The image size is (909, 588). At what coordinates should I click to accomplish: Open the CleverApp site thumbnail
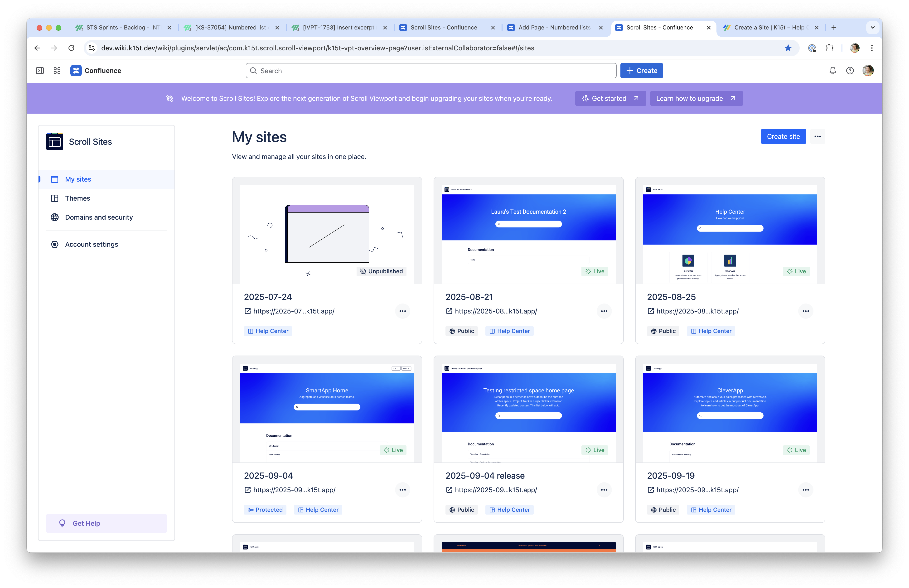[730, 413]
